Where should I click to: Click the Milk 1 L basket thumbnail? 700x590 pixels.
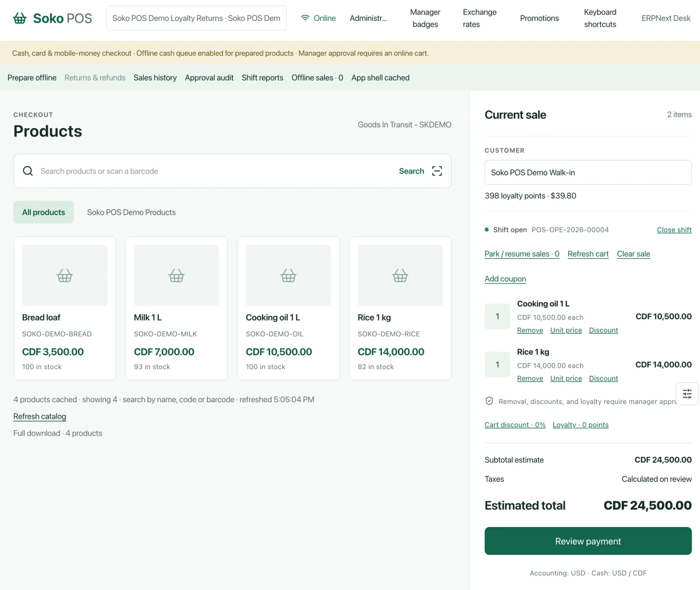(x=176, y=275)
